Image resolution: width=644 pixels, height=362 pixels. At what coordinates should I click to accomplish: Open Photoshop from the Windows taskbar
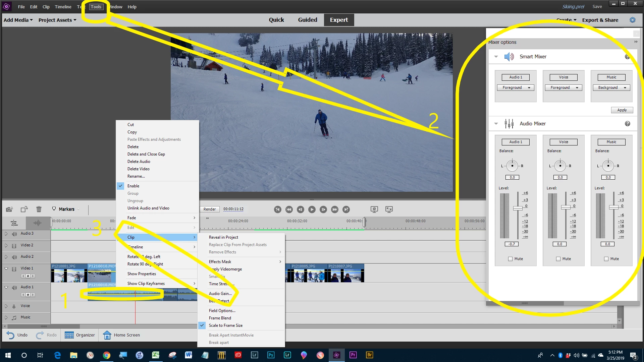coord(271,355)
